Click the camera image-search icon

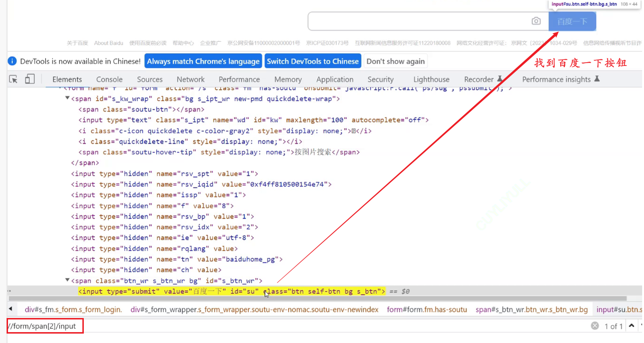click(x=536, y=21)
